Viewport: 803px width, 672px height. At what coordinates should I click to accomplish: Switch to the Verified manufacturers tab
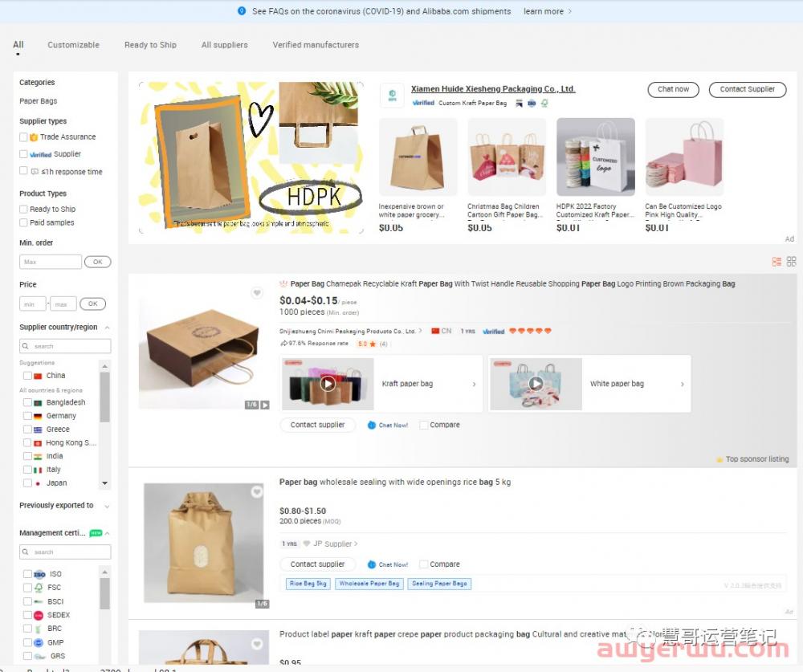point(316,45)
